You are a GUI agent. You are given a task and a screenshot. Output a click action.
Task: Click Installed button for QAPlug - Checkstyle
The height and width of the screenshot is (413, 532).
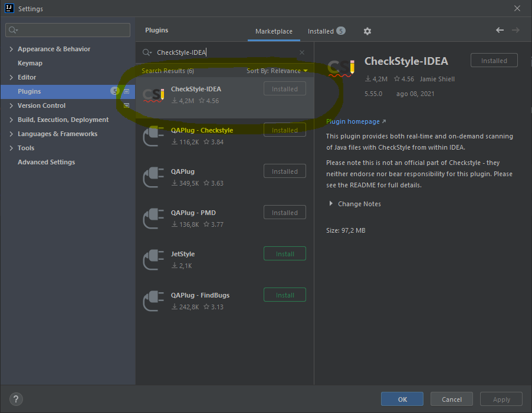(x=285, y=130)
